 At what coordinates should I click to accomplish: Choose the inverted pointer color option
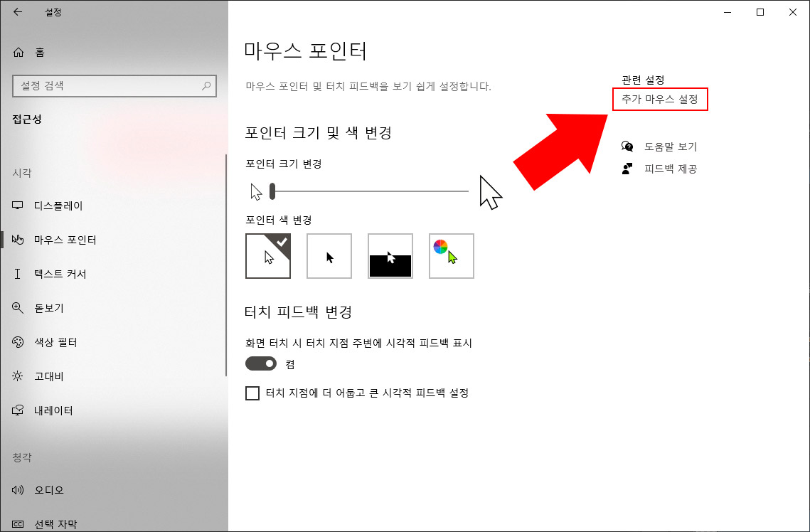(x=390, y=255)
